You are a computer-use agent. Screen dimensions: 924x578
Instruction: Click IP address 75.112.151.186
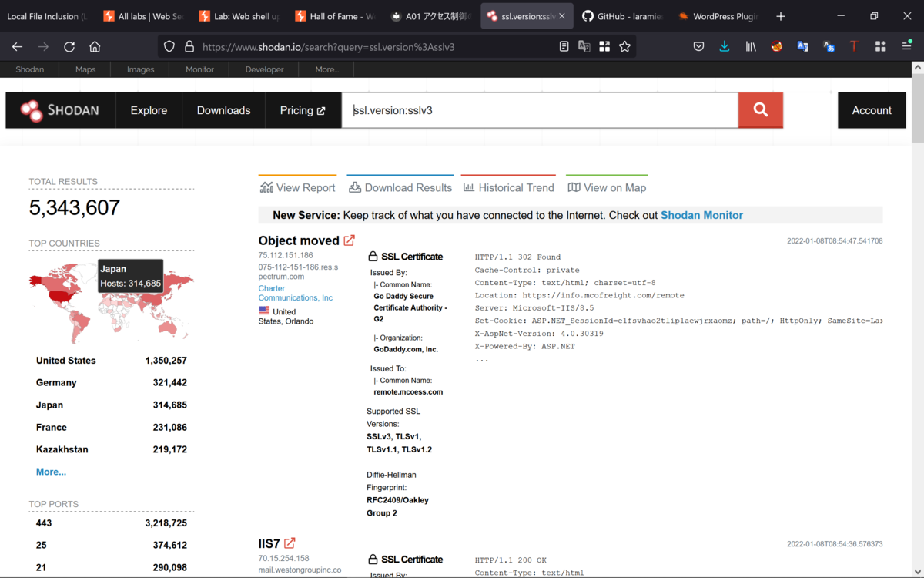click(x=286, y=255)
